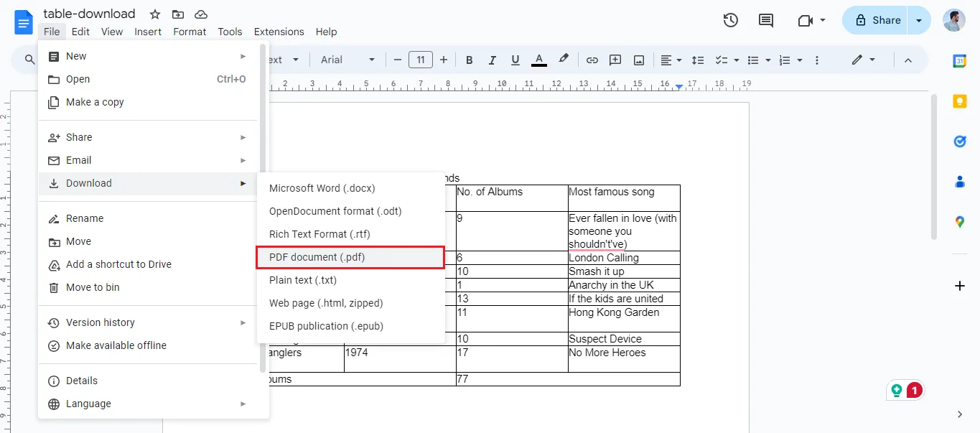The width and height of the screenshot is (980, 433).
Task: Expand the Version history submenu
Action: tap(101, 322)
